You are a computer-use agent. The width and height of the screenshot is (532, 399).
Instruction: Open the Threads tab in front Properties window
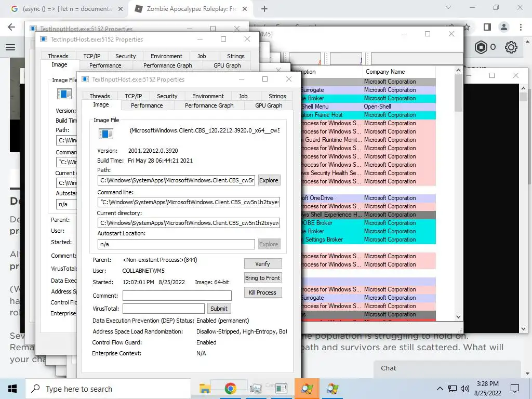pos(100,96)
